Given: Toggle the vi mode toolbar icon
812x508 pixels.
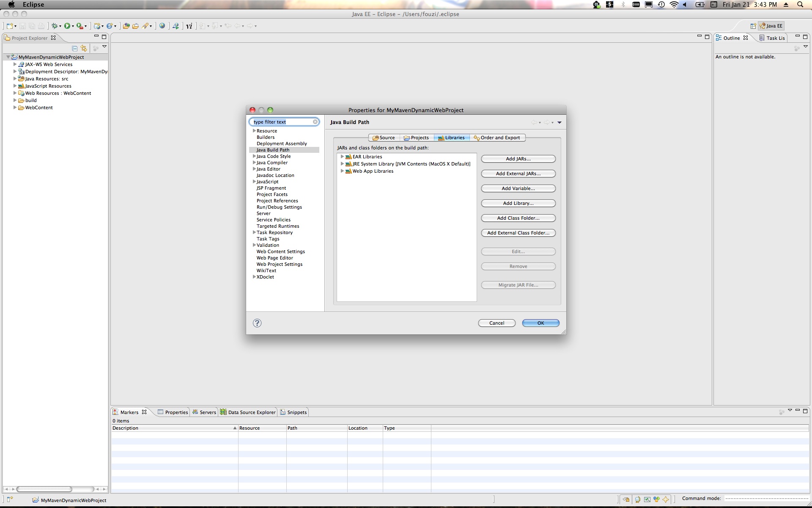Looking at the screenshot, I should click(189, 26).
